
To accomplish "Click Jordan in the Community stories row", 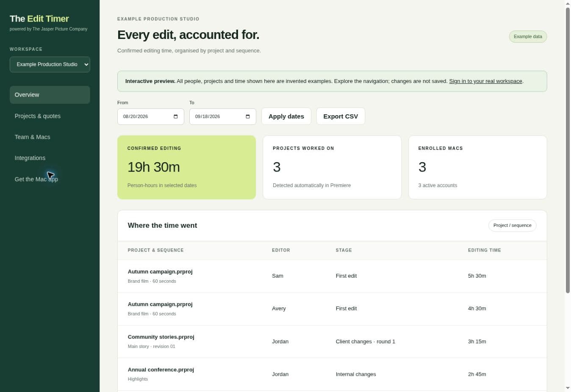I will pyautogui.click(x=280, y=342).
